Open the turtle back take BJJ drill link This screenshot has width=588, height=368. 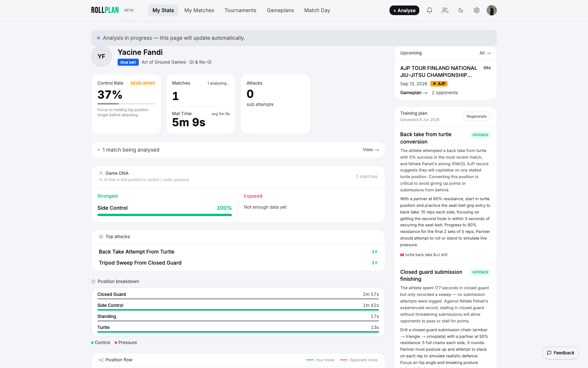pos(426,255)
